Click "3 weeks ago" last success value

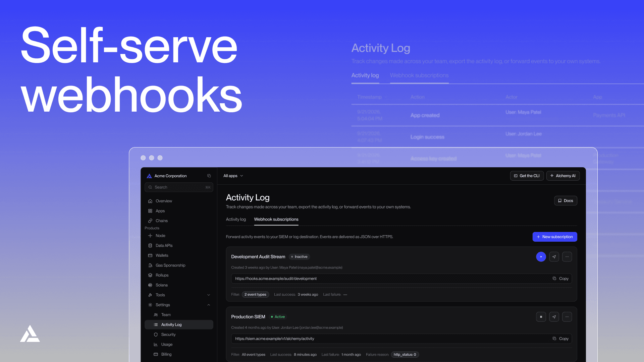[308, 295]
